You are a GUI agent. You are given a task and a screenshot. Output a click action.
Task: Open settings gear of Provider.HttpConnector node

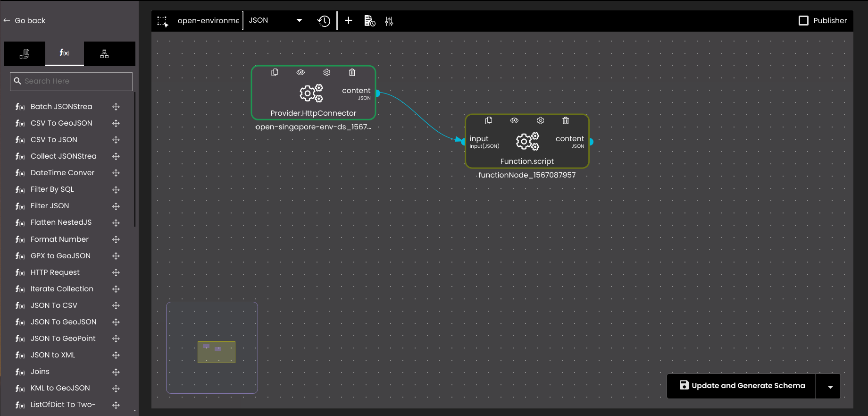[x=327, y=72]
